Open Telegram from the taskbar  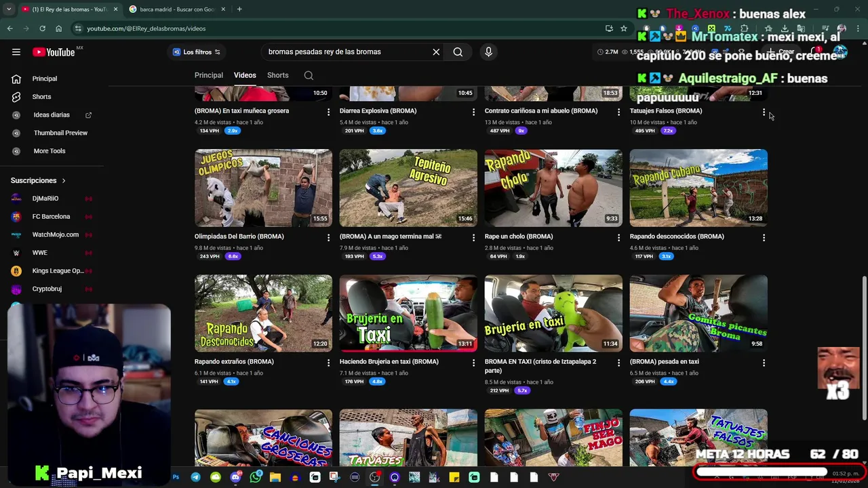[x=195, y=477]
